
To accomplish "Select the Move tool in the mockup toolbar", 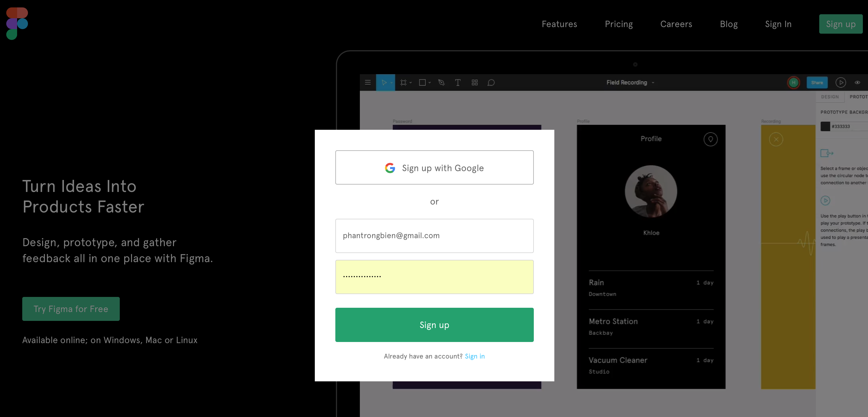I will point(384,82).
